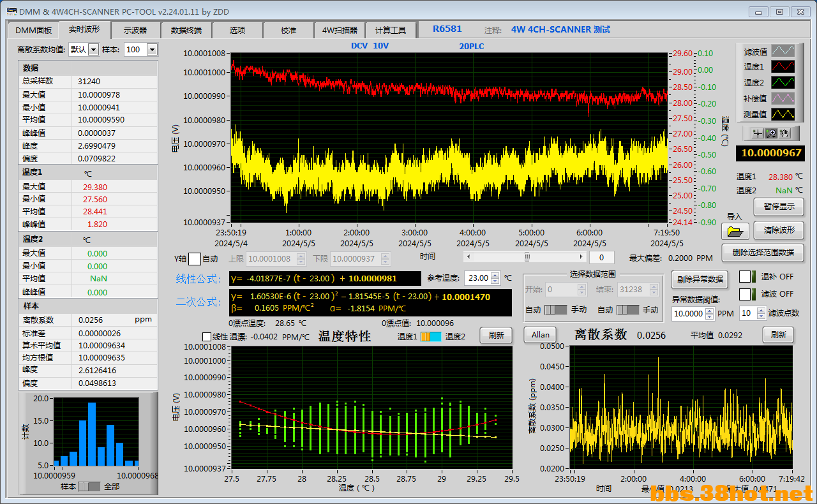Click the 线性公式 result display

tap(325, 278)
